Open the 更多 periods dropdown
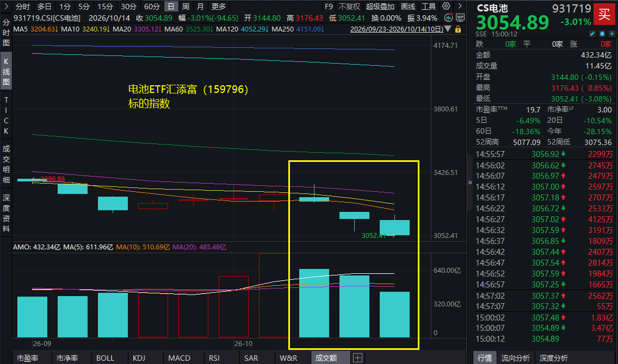Image resolution: width=618 pixels, height=364 pixels. point(219,7)
